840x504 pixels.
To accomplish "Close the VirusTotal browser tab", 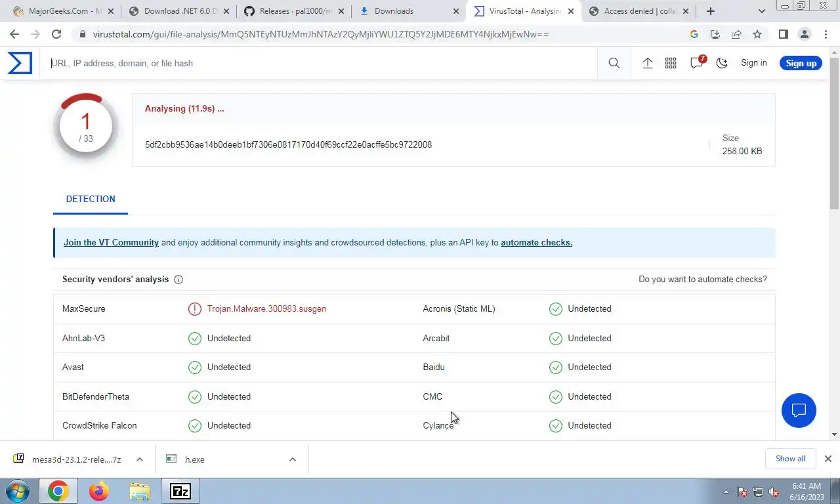I will [571, 11].
